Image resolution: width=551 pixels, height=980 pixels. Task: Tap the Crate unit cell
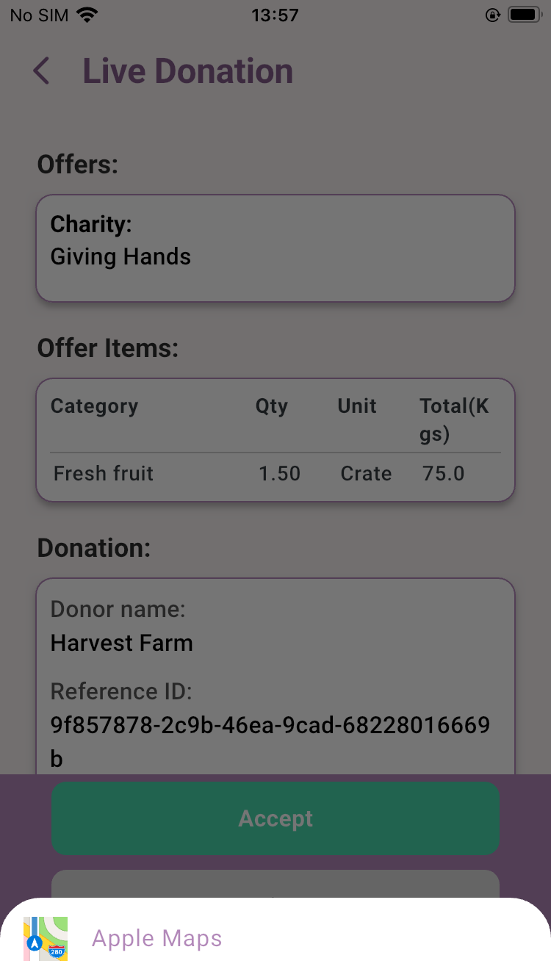(366, 473)
